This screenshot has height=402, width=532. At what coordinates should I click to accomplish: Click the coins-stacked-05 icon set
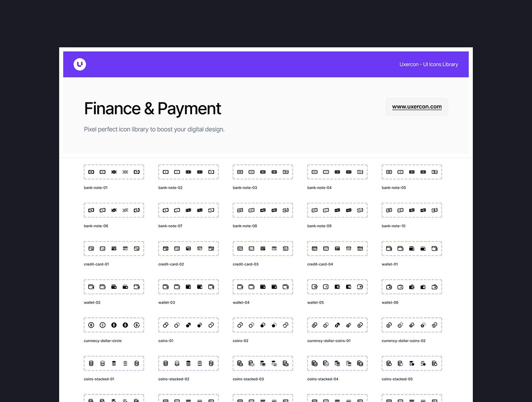[x=412, y=363]
